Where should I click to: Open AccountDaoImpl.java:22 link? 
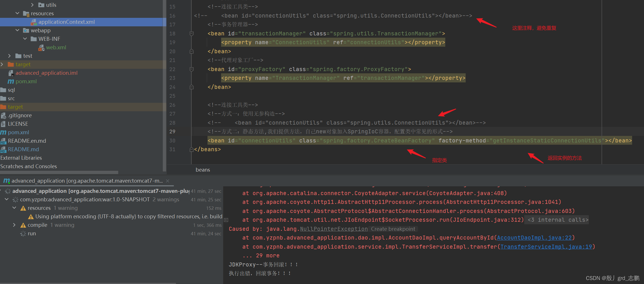point(534,238)
